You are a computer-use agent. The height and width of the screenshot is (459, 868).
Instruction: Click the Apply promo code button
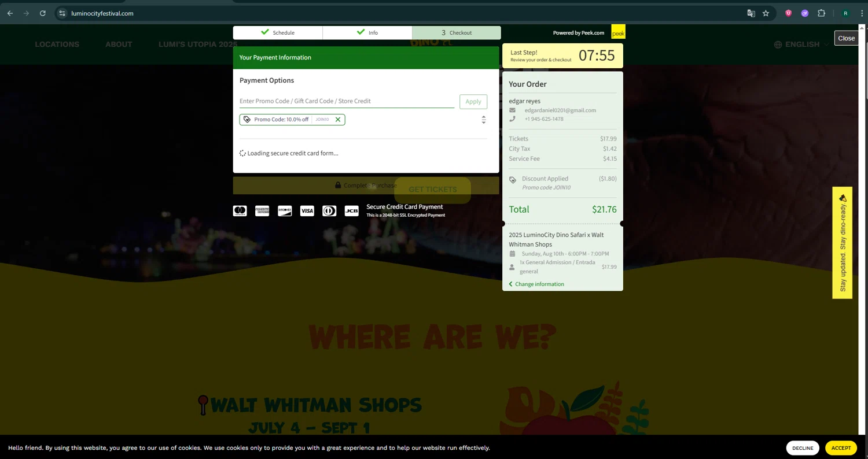click(473, 102)
